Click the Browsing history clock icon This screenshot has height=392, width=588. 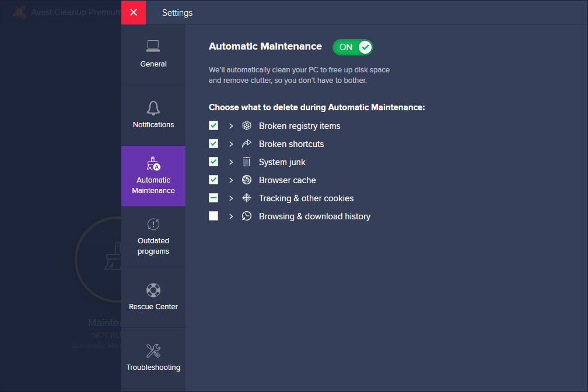click(246, 216)
